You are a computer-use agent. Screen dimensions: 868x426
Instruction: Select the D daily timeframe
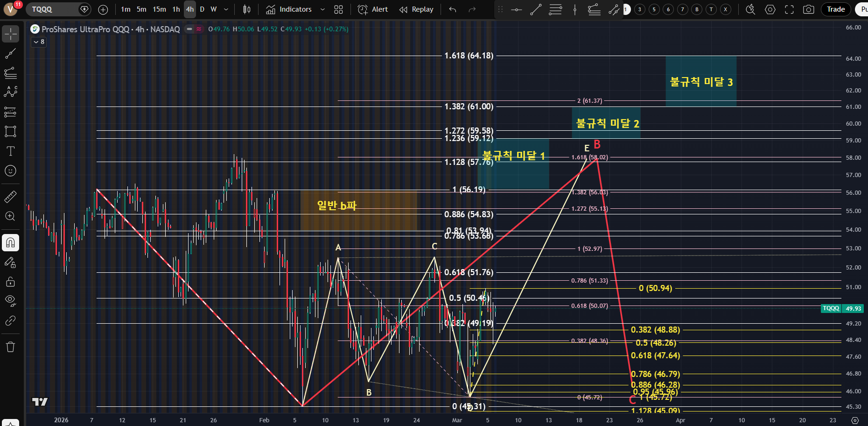click(x=202, y=9)
